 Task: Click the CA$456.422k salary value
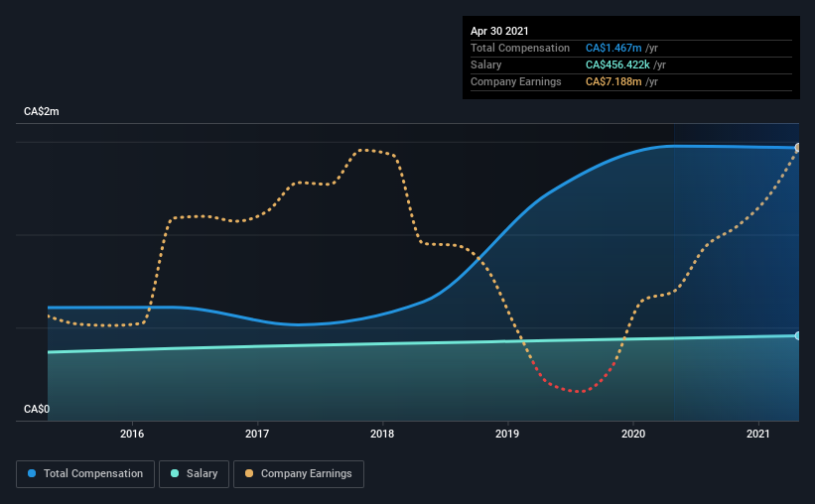617,64
